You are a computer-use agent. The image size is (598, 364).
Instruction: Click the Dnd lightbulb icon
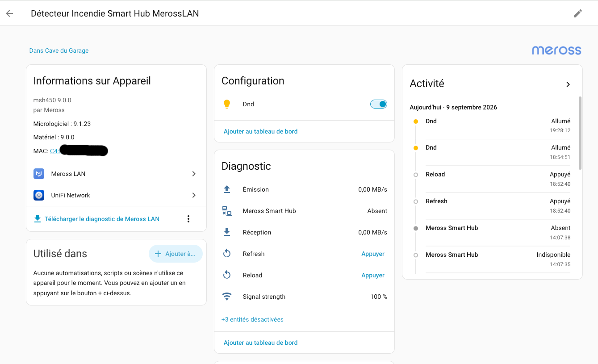(227, 104)
